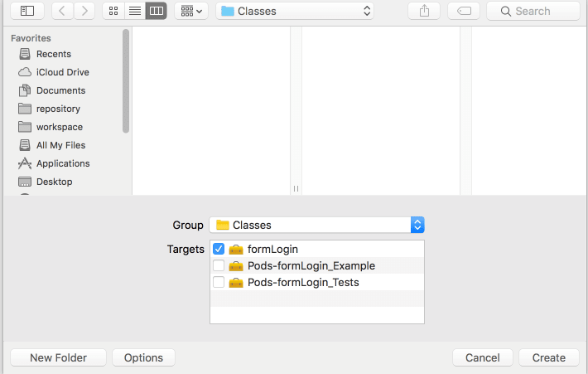Screen dimensions: 588x374
Task: Switch to list view
Action: pos(135,11)
